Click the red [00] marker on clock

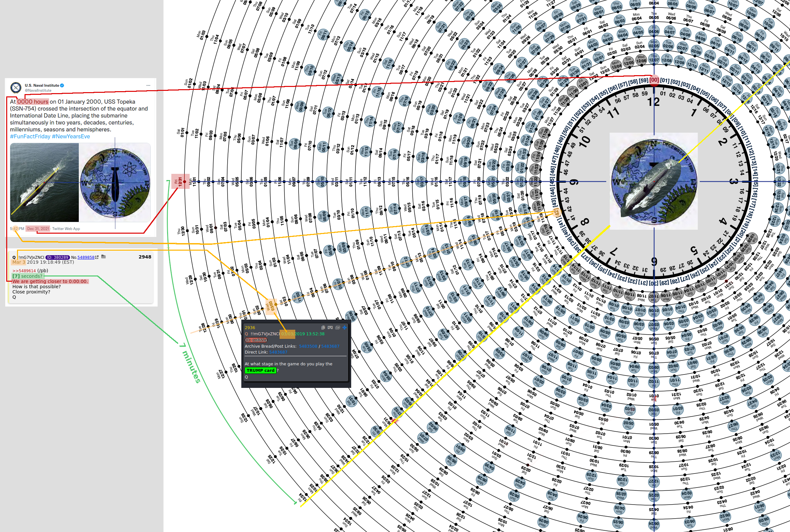(654, 80)
